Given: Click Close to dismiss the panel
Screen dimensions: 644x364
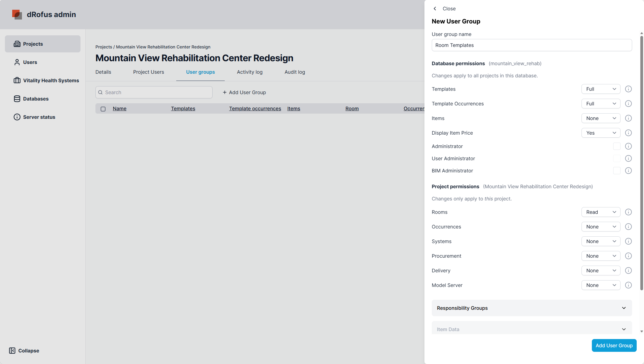Looking at the screenshot, I should click(449, 9).
